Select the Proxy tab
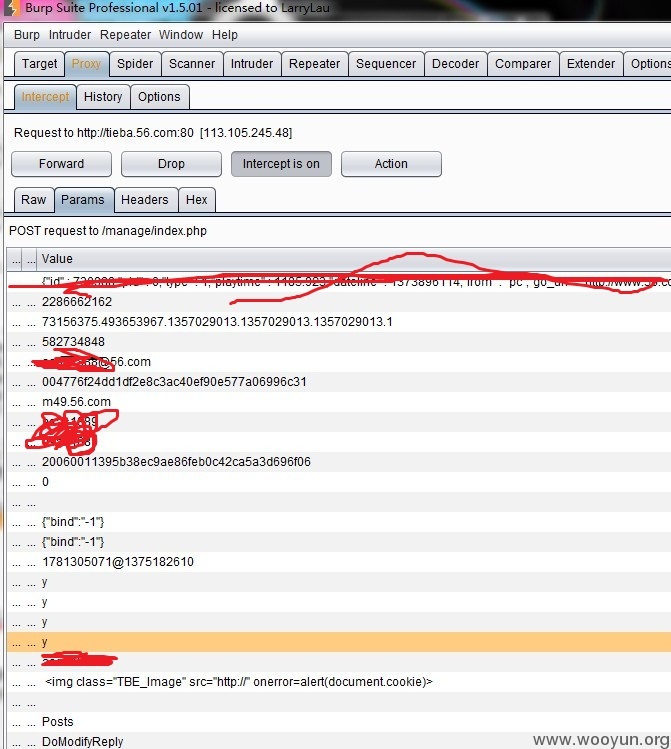Viewport: 671px width, 749px height. coord(86,64)
